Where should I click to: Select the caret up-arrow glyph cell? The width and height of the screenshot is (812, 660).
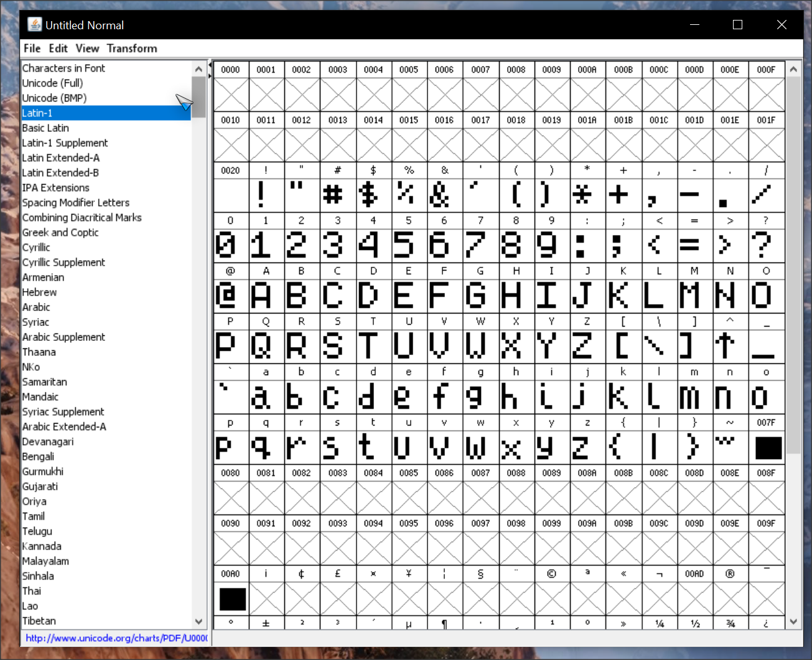pyautogui.click(x=730, y=346)
